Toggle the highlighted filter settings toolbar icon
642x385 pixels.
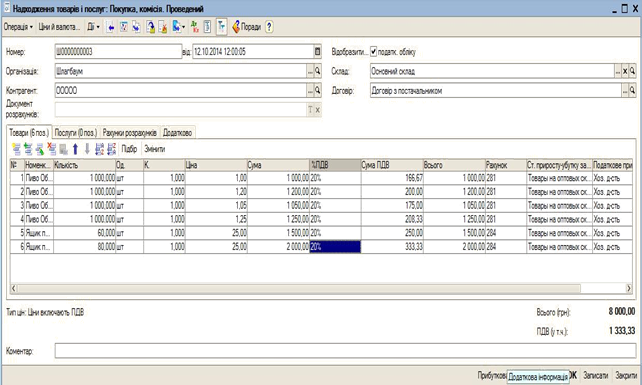pos(221,27)
